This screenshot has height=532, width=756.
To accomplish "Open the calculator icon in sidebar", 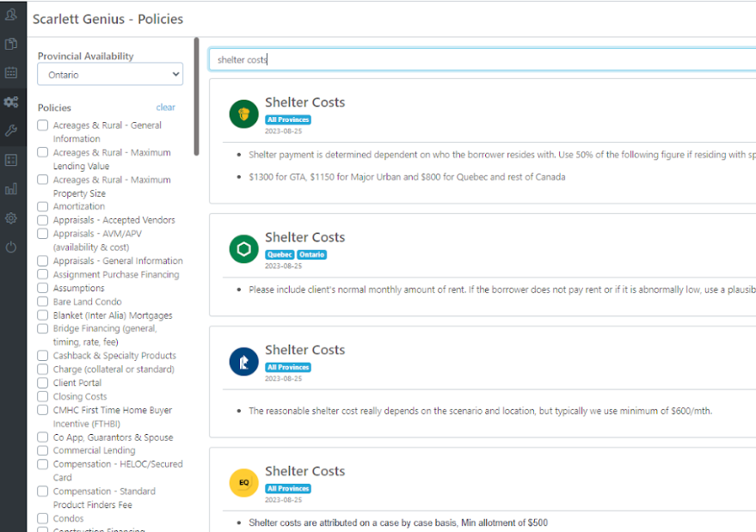I will 10,160.
